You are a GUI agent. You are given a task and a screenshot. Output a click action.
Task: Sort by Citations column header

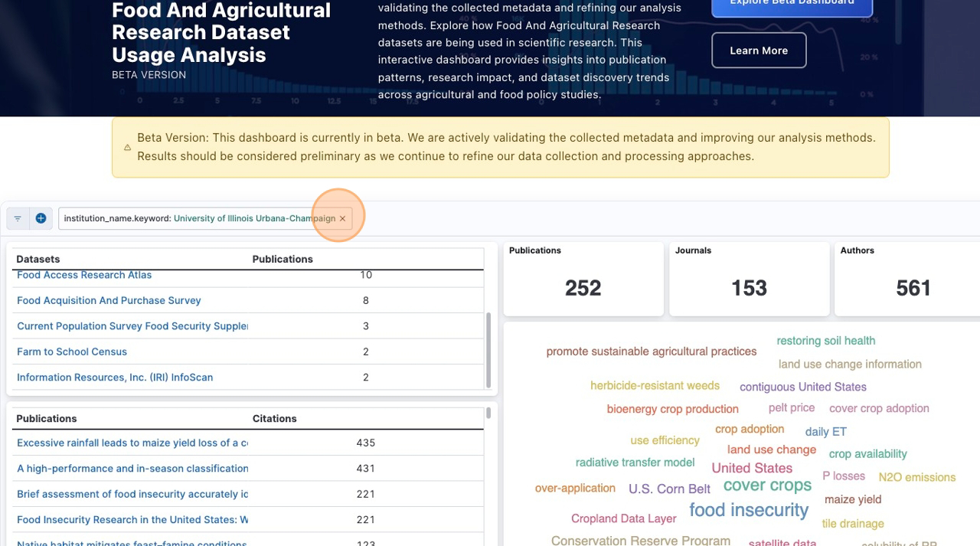pyautogui.click(x=274, y=419)
